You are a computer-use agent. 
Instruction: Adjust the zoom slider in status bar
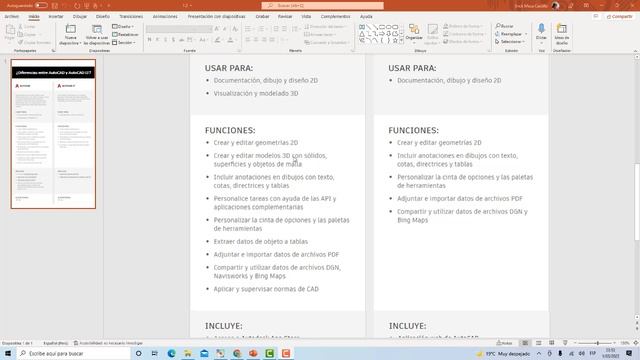(595, 343)
